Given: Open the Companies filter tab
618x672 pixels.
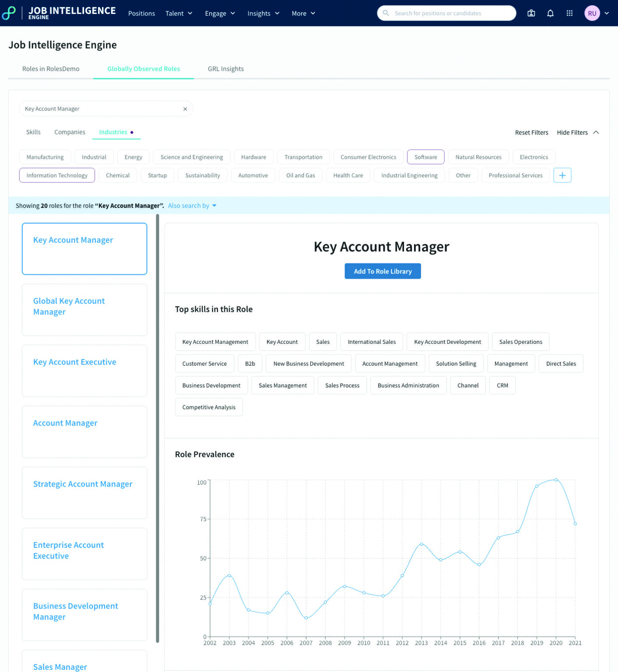Looking at the screenshot, I should (x=70, y=132).
